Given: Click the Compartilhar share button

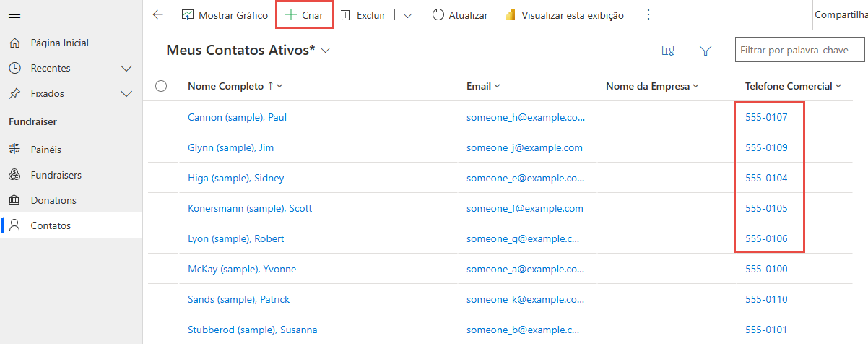Looking at the screenshot, I should [841, 14].
